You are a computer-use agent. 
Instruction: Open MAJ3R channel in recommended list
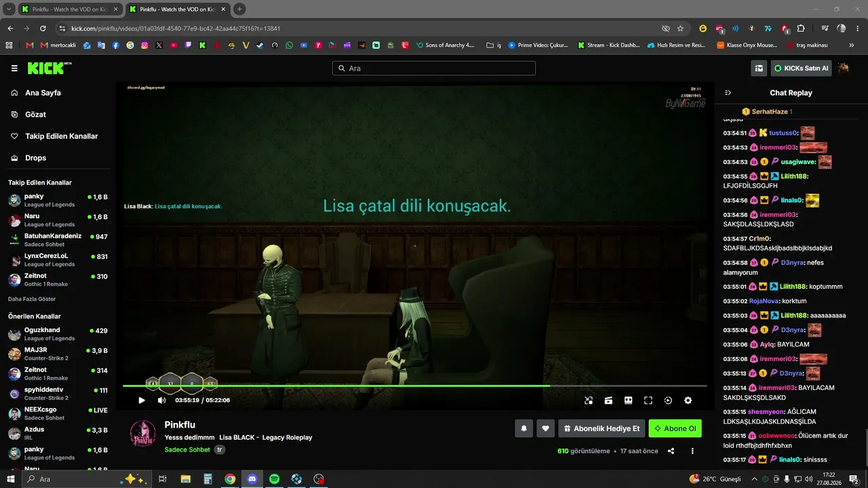(x=58, y=354)
